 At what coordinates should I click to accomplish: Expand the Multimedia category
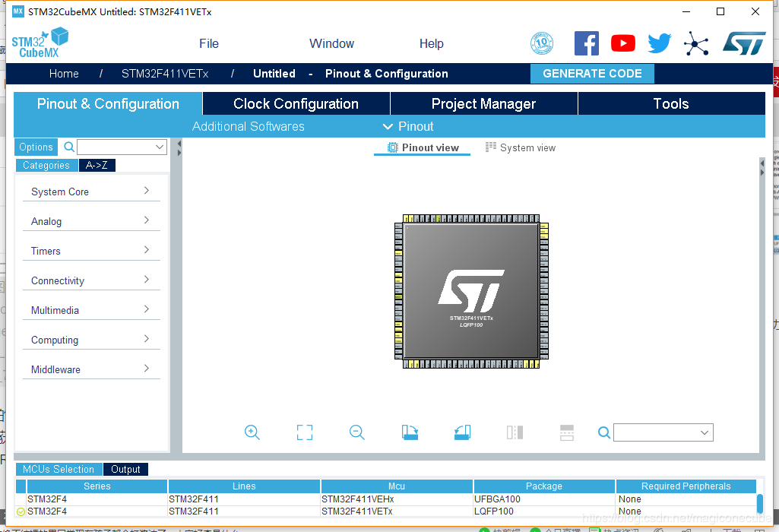pyautogui.click(x=91, y=310)
